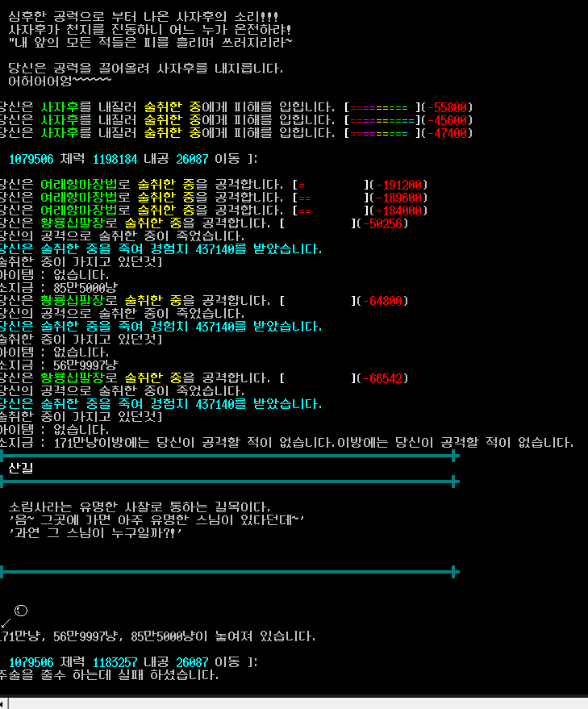Image resolution: width=588 pixels, height=709 pixels.
Task: Click the southwest exit arrow on the map
Action: [x=6, y=623]
